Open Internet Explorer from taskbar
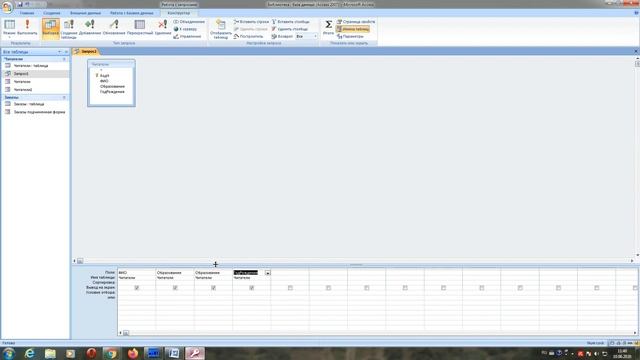 (29, 353)
